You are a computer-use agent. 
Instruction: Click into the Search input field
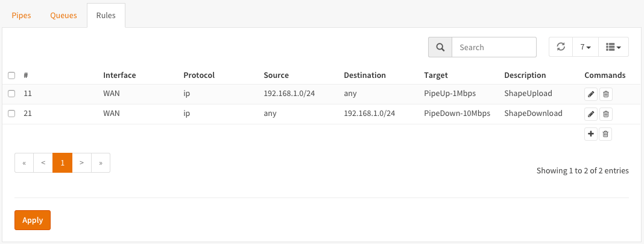pyautogui.click(x=494, y=47)
